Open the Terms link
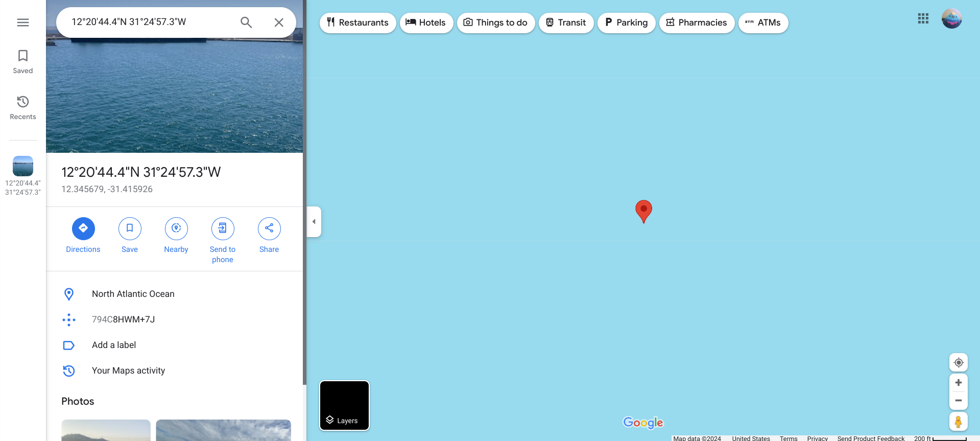 788,438
